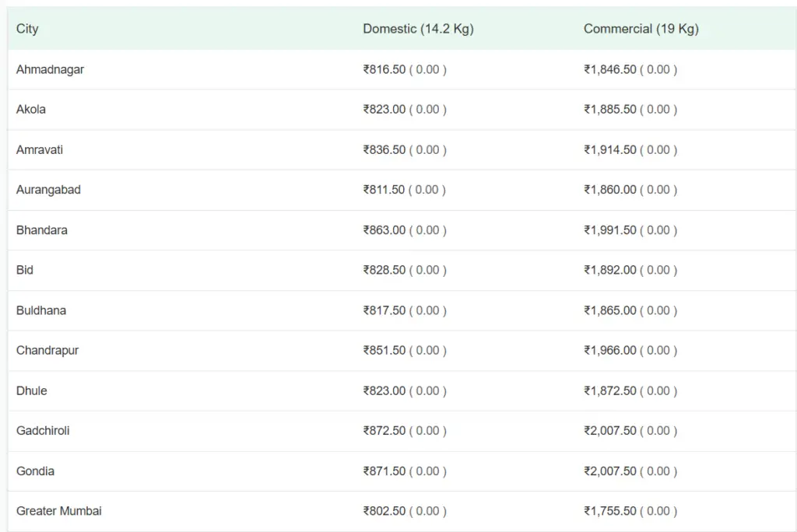Click Bid commercial price ₹1,892.00

pyautogui.click(x=610, y=270)
